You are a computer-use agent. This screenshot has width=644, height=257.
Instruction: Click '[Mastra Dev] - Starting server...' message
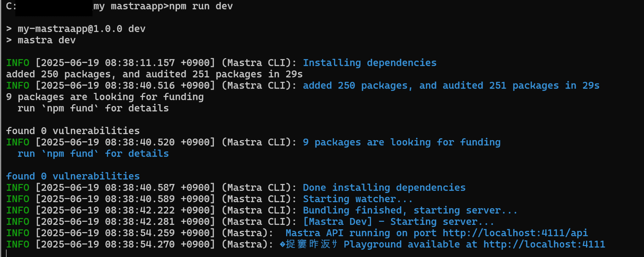(398, 222)
